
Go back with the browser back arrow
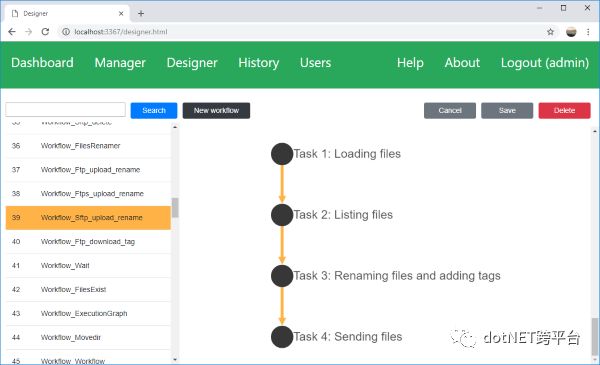[12, 32]
